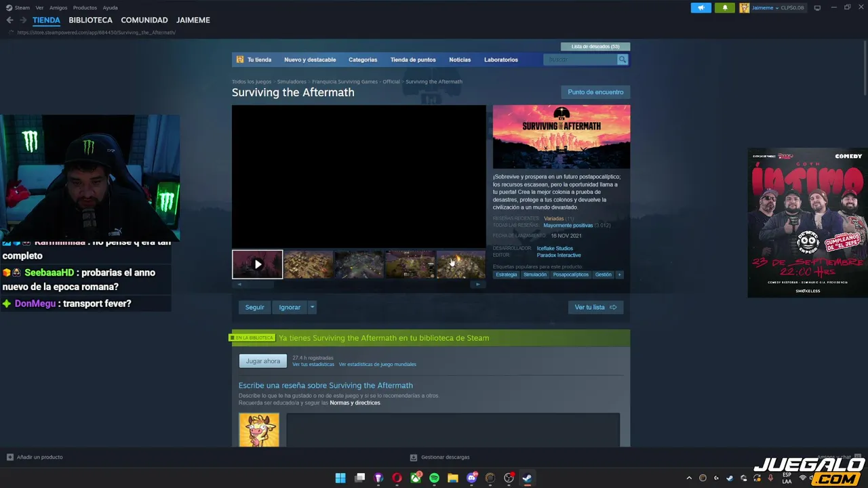Open the TIENDA tab
The height and width of the screenshot is (488, 868).
coord(46,20)
